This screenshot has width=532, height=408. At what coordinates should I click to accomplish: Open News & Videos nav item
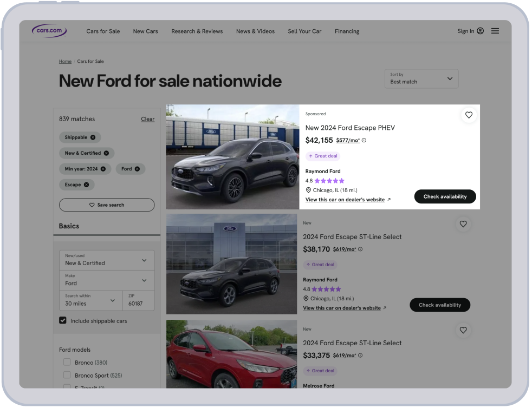pos(256,31)
